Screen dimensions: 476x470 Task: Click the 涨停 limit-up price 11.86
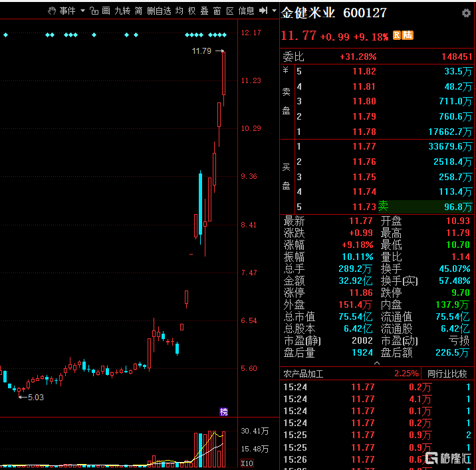[x=360, y=293]
